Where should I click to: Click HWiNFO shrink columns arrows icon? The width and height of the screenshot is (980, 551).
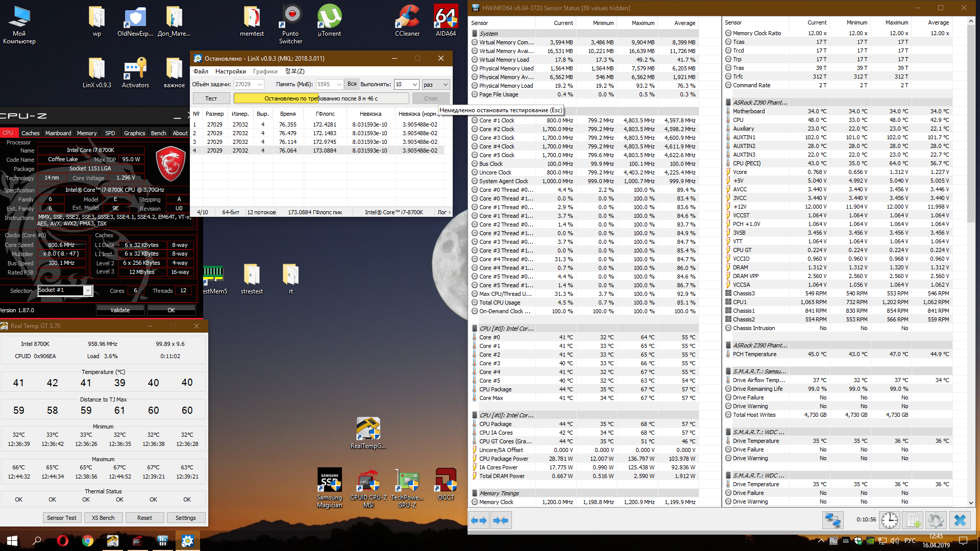pos(501,520)
